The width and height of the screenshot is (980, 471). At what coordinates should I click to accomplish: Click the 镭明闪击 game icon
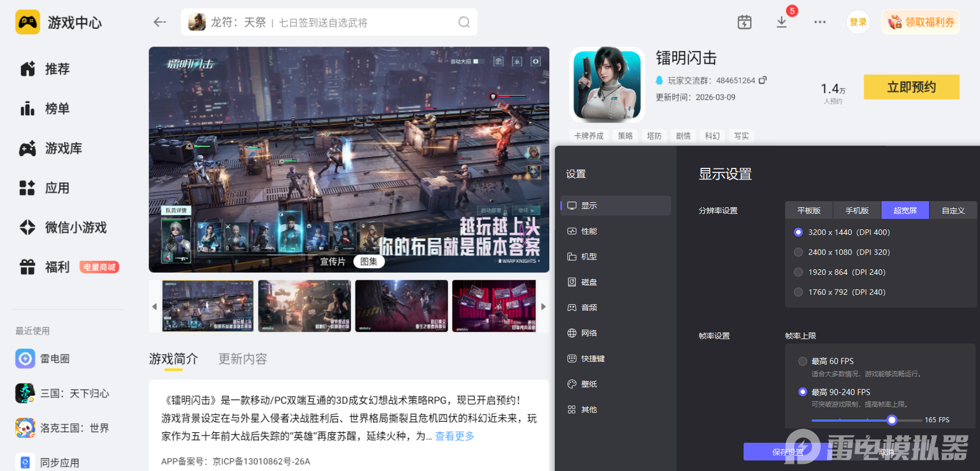(607, 84)
